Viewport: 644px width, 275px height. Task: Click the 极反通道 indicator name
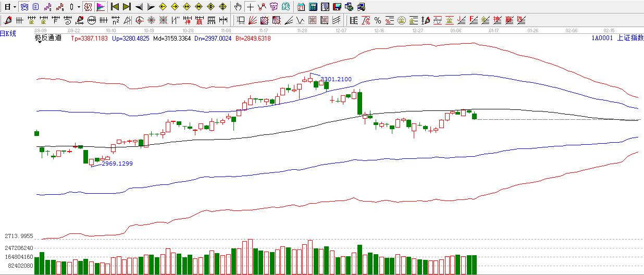coord(48,37)
